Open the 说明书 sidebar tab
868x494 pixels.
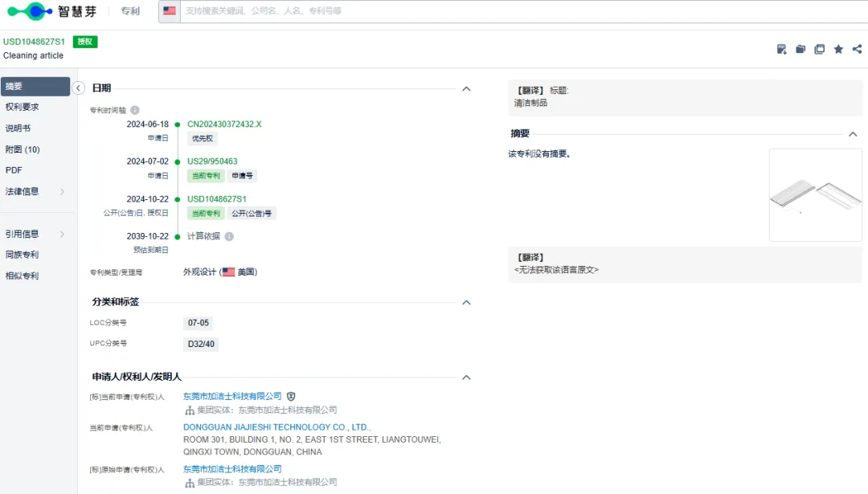point(18,128)
